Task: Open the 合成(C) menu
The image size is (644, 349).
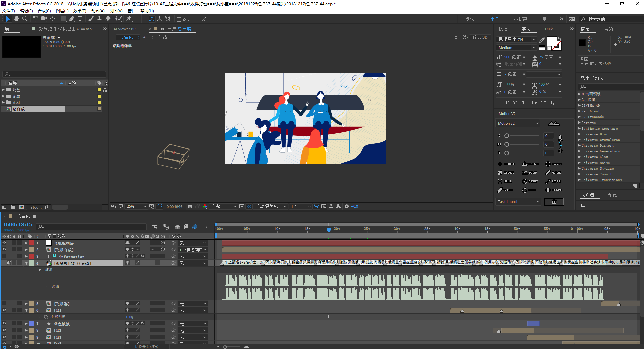Action: coord(44,11)
